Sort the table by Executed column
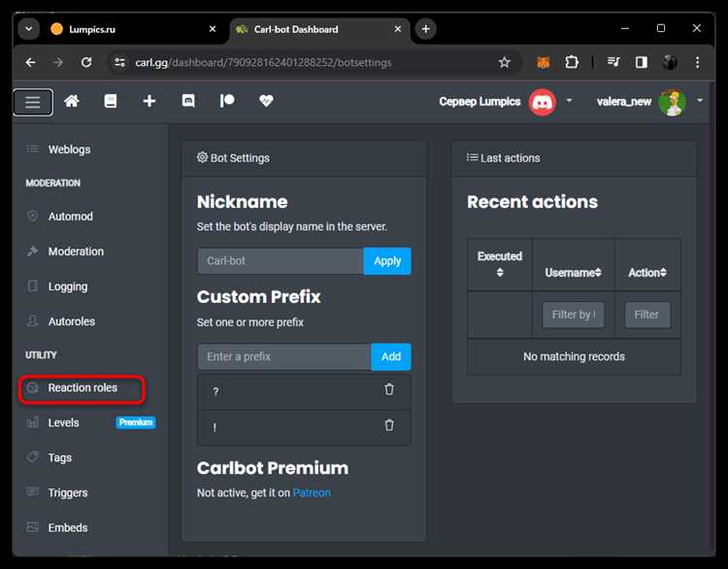This screenshot has width=728, height=569. pyautogui.click(x=500, y=264)
